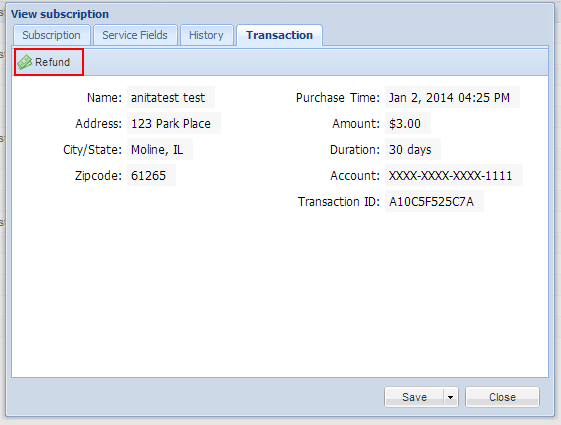The width and height of the screenshot is (561, 425).
Task: Click the View subscription title bar
Action: pyautogui.click(x=280, y=14)
